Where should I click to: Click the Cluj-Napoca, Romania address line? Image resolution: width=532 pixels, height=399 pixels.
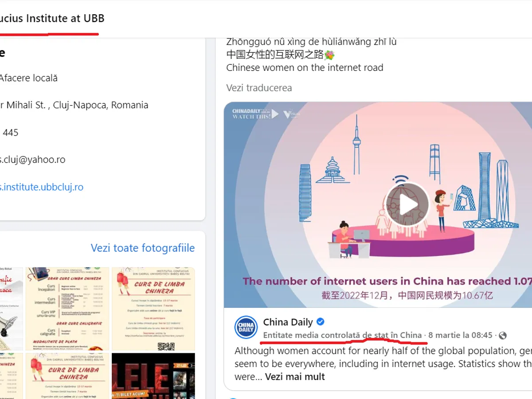pos(74,105)
